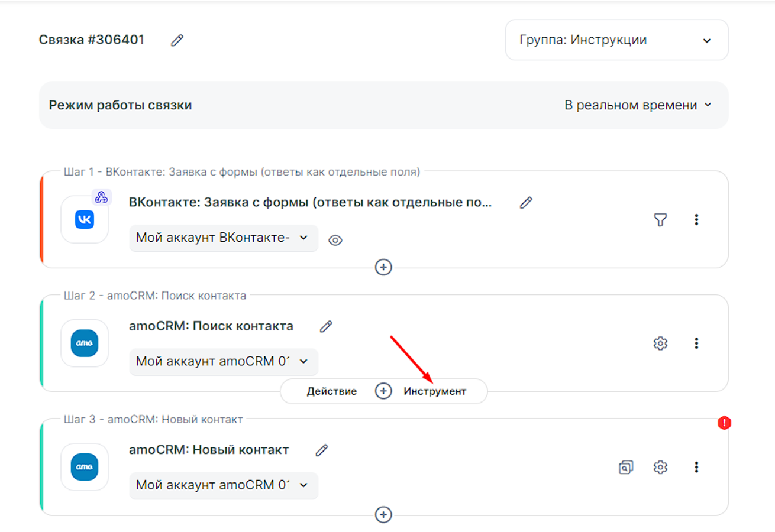Open the settings gear for Новый контакт
The image size is (775, 532).
660,467
